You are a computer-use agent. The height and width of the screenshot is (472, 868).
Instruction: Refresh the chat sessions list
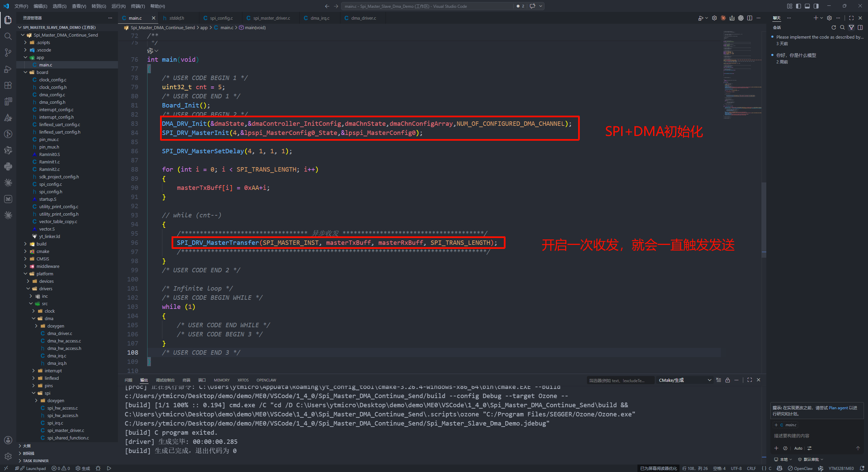click(834, 27)
